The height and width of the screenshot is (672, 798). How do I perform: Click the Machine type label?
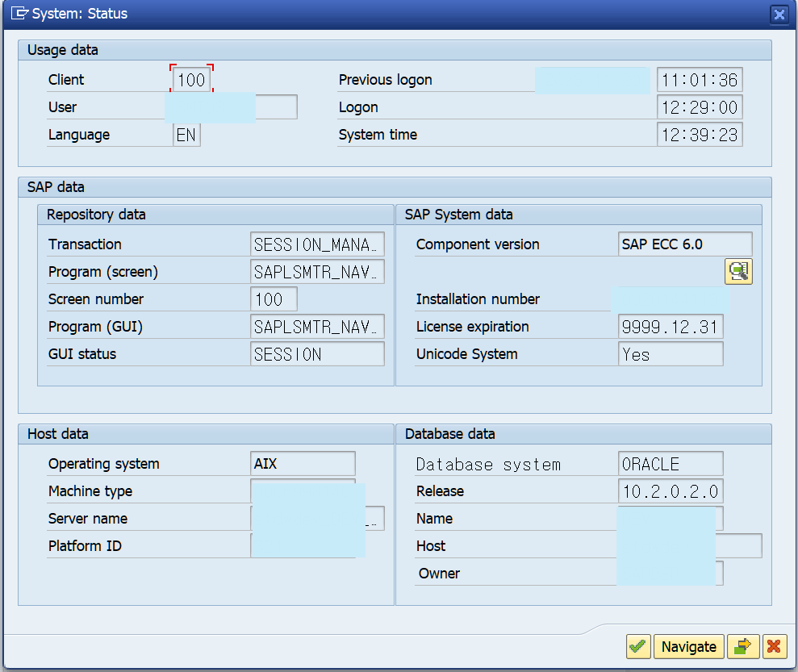tap(90, 491)
